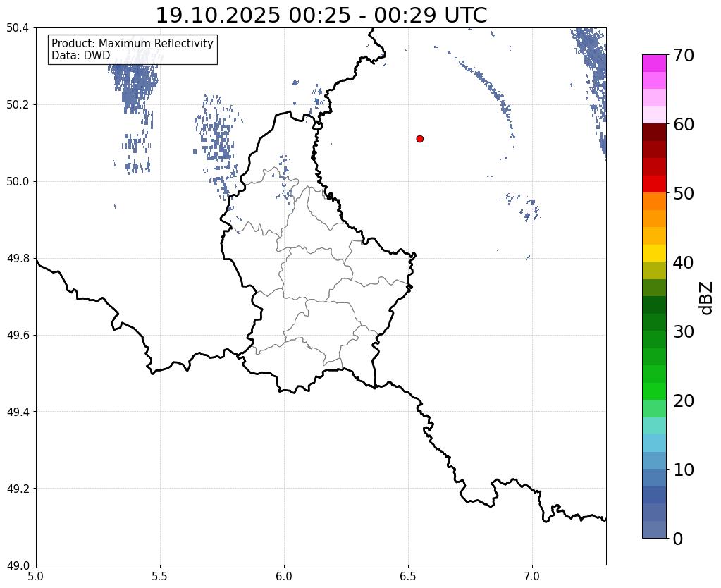Click the 'dBZ' colorbar axis label
The image size is (721, 588).
(x=707, y=298)
